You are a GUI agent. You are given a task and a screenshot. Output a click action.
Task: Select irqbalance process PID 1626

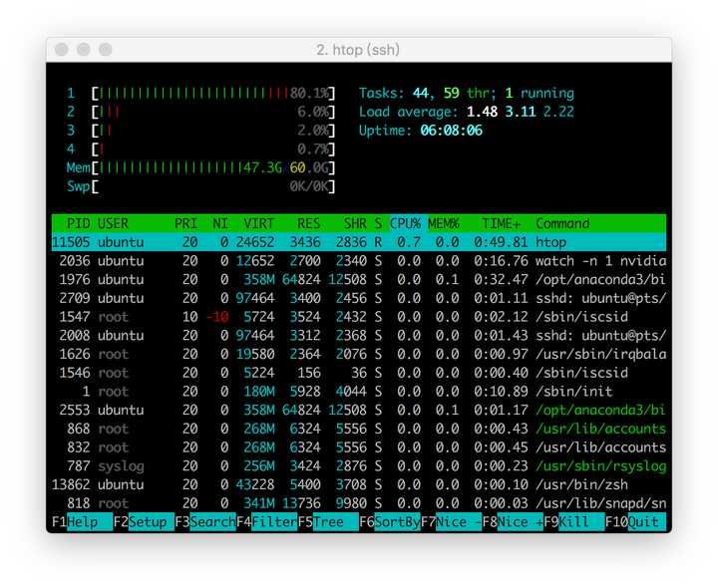tap(359, 354)
